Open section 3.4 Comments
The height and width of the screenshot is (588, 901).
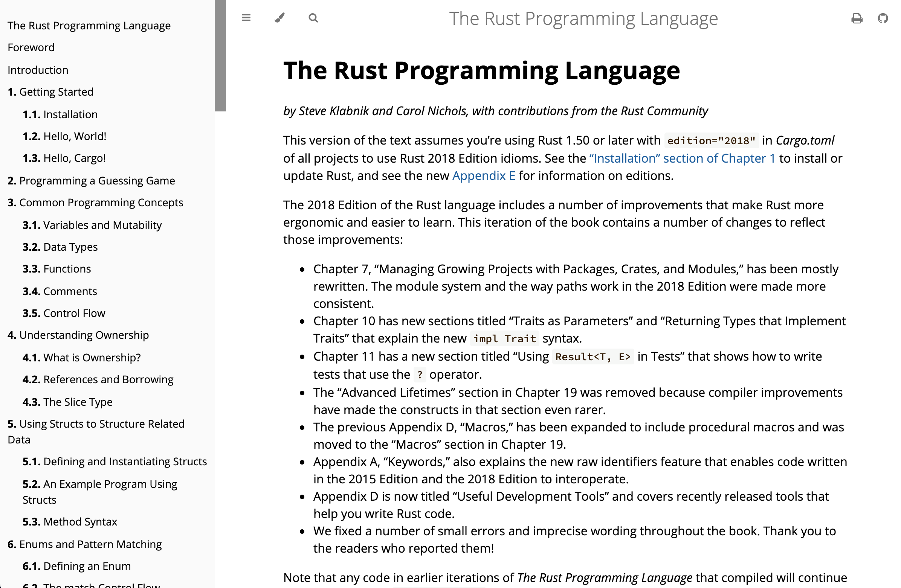point(60,291)
